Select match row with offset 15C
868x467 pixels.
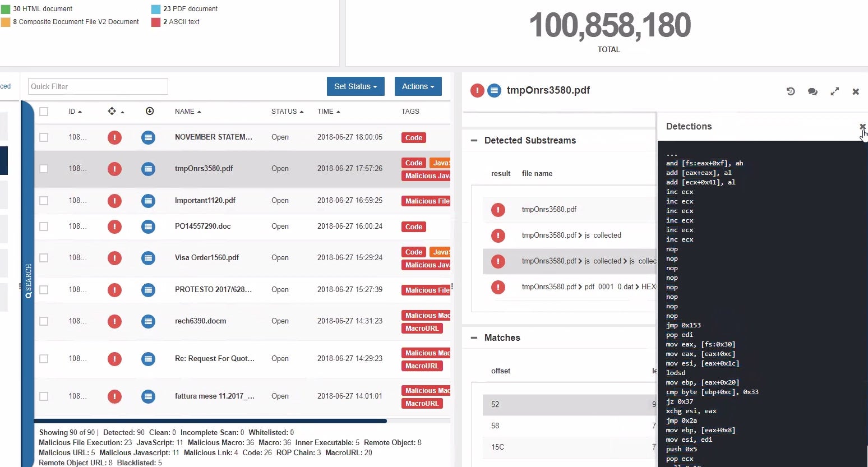(569, 447)
